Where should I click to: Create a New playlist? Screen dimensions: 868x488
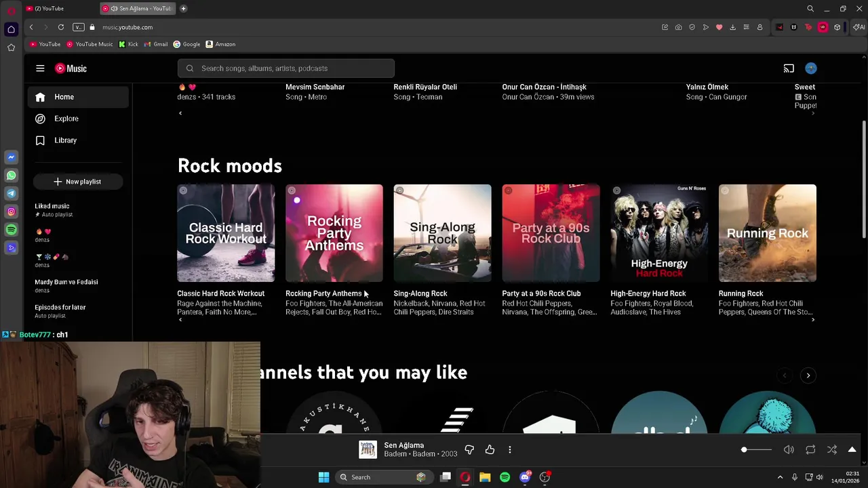point(77,182)
